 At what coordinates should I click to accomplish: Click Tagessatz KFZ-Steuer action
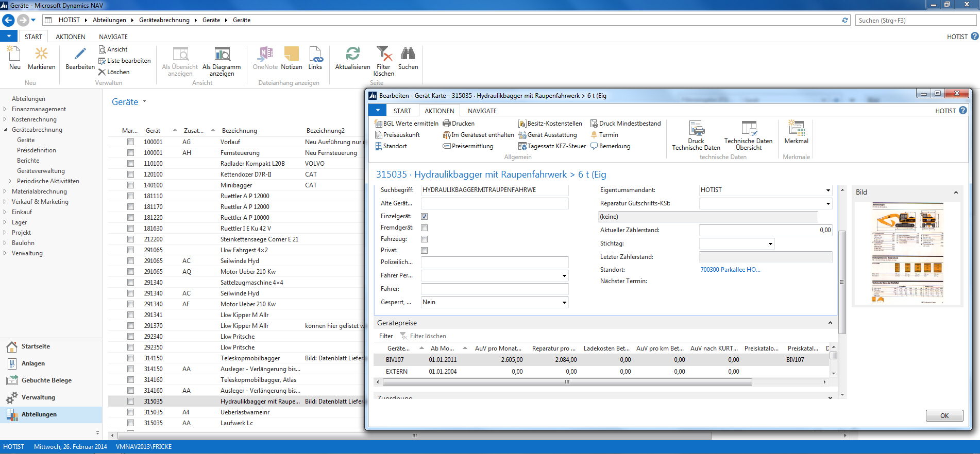[x=552, y=146]
